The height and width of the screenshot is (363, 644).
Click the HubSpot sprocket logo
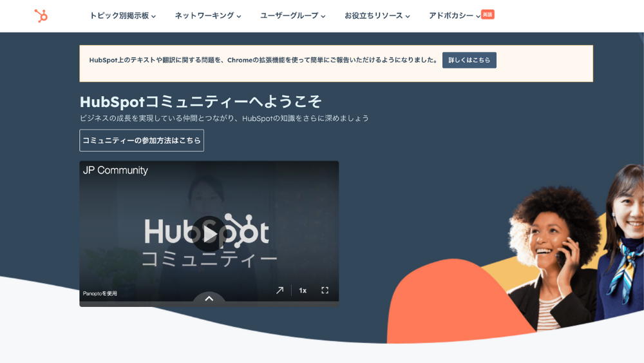(41, 15)
